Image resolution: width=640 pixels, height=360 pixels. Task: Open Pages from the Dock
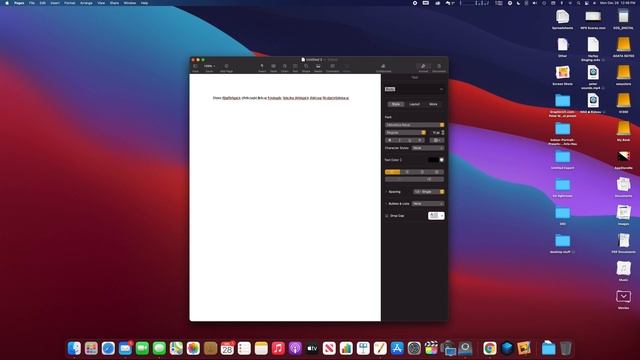380,348
